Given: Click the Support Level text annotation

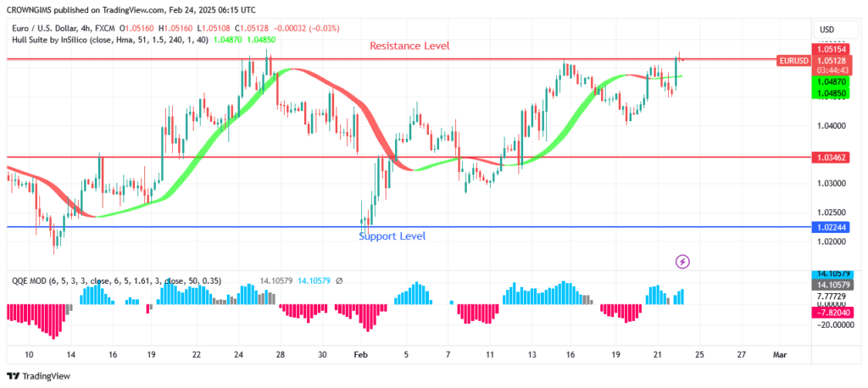Looking at the screenshot, I should (392, 236).
